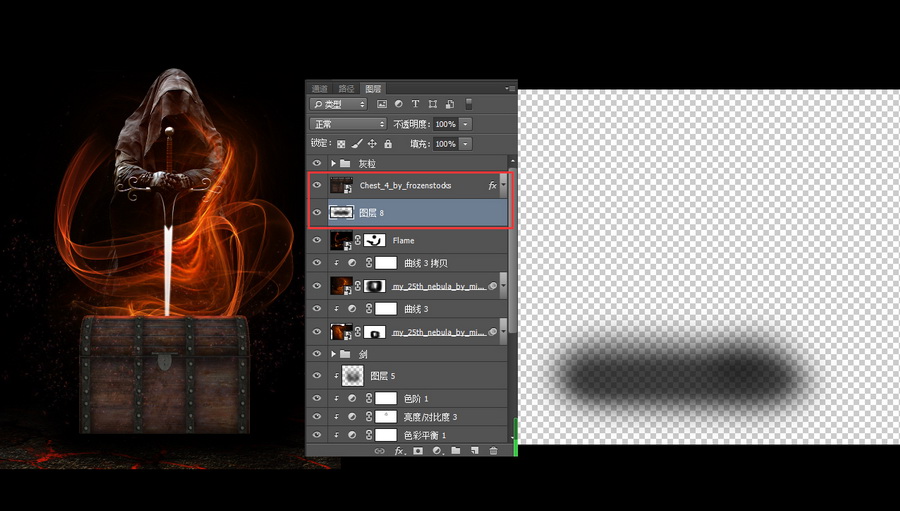Select mask thumbnail of 曲线 3 拷贝

tap(386, 263)
